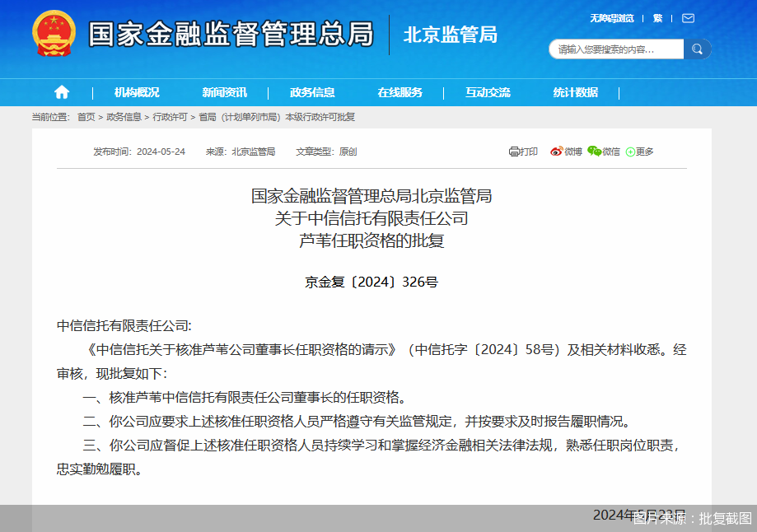Viewport: 757px width, 532px height.
Task: Click the 北京监管局 header text
Action: tap(450, 35)
